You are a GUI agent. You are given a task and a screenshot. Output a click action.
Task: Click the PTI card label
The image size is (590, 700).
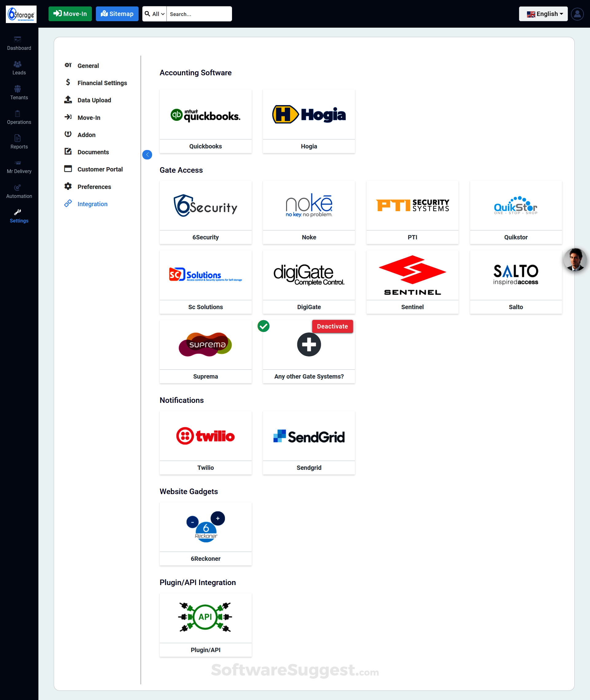pos(412,237)
